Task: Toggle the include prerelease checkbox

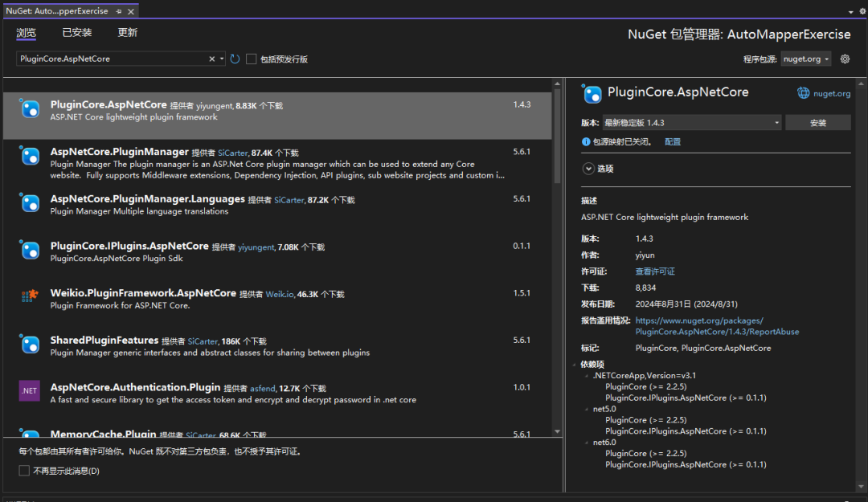Action: pyautogui.click(x=252, y=59)
